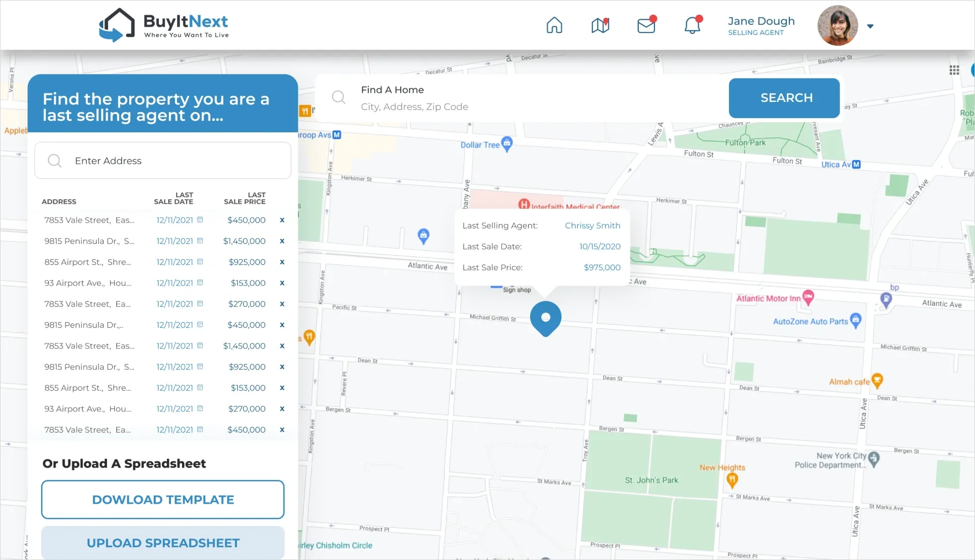Click the home icon in header

(x=554, y=25)
